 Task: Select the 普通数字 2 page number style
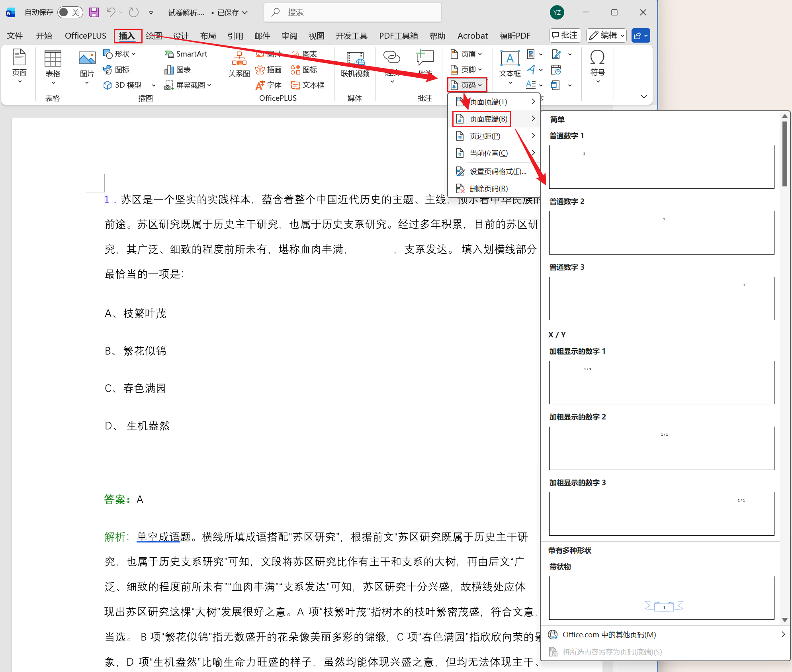(661, 232)
